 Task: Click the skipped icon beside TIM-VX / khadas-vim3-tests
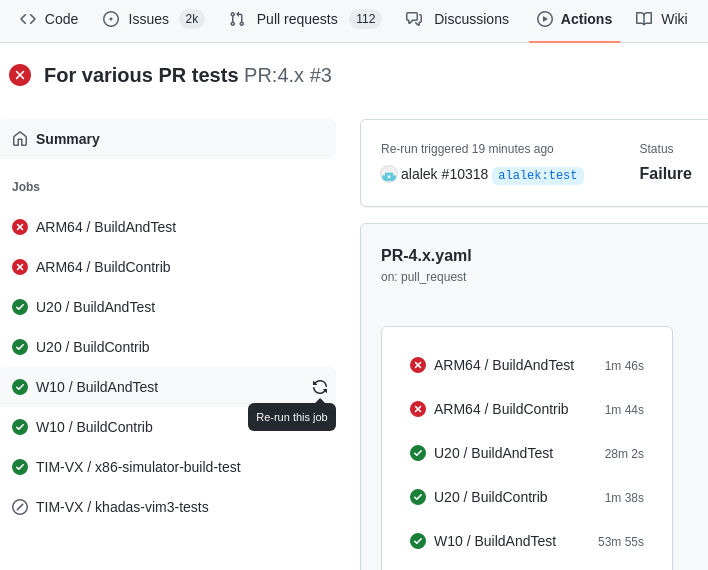point(20,507)
